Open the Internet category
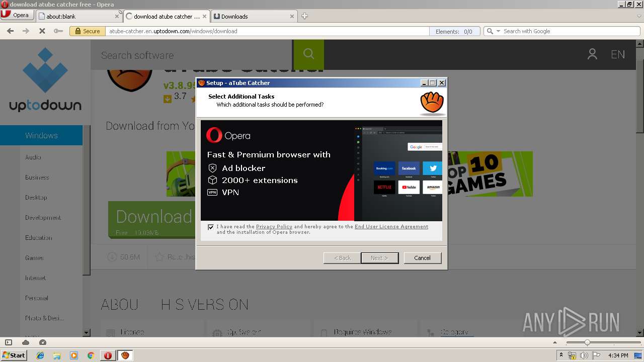Viewport: 644px width, 362px height. pyautogui.click(x=36, y=278)
